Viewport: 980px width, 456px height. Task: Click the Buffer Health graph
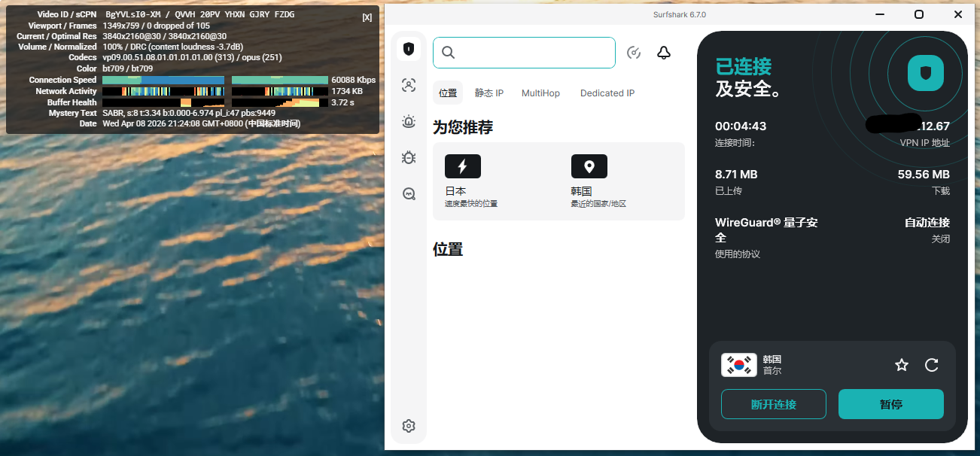[215, 102]
